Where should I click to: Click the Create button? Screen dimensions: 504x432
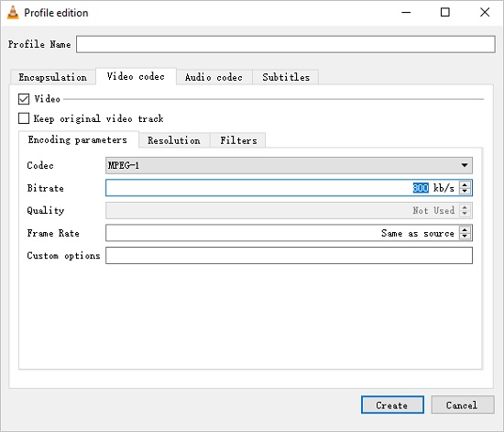(392, 405)
